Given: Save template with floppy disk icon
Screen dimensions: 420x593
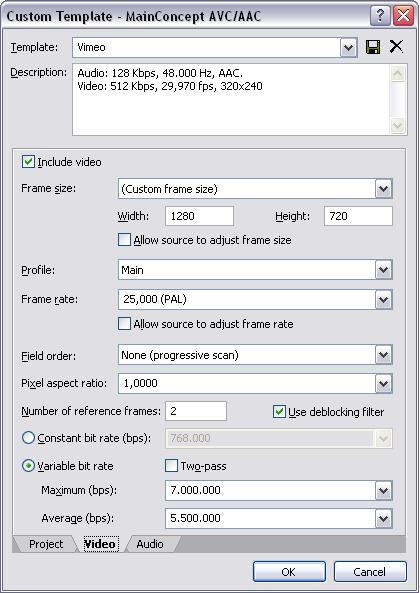Looking at the screenshot, I should coord(373,47).
